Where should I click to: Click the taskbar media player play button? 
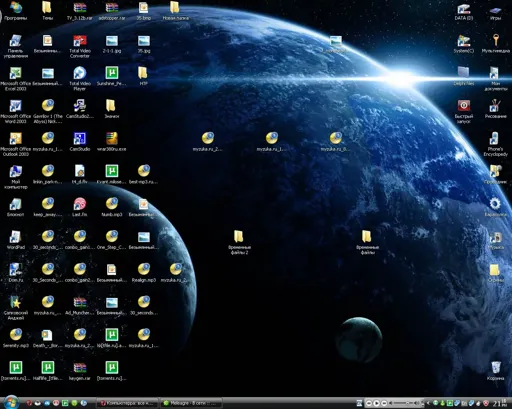point(376,403)
